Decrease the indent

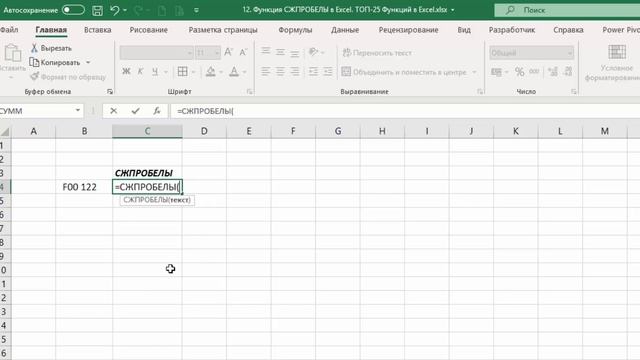click(313, 72)
